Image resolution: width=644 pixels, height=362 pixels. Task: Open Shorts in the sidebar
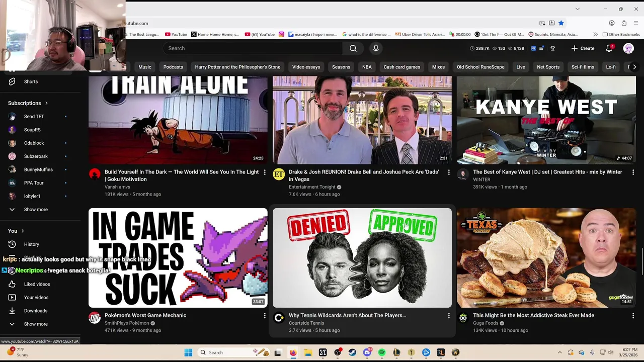(x=40, y=81)
